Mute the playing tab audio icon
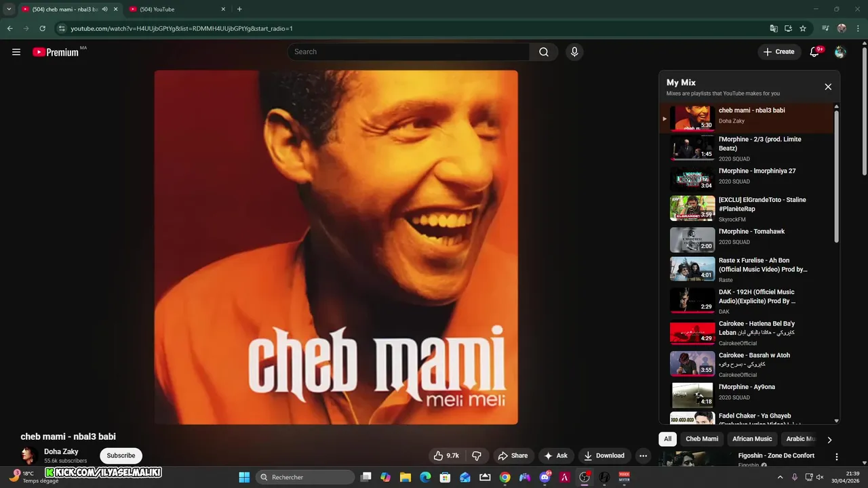868x488 pixels. tap(104, 9)
